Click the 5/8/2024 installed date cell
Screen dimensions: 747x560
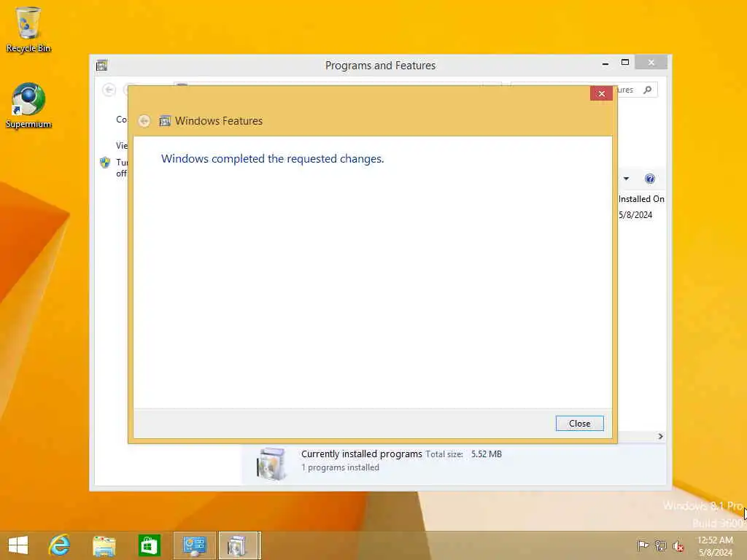[635, 215]
